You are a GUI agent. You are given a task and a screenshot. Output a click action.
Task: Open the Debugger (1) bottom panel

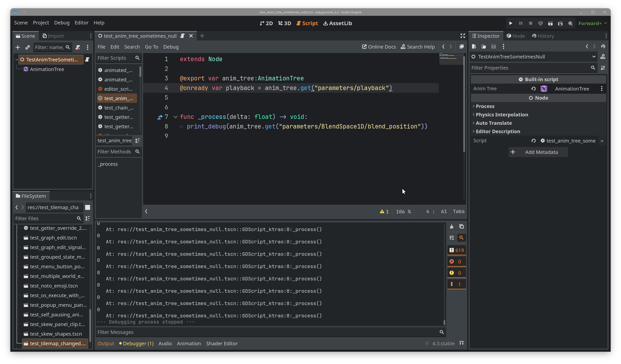[136, 344]
